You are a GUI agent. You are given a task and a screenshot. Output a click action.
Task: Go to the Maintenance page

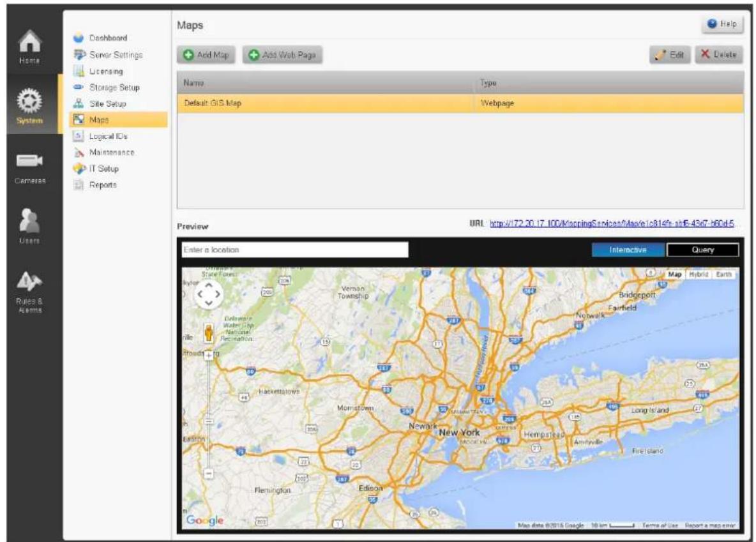coord(112,153)
